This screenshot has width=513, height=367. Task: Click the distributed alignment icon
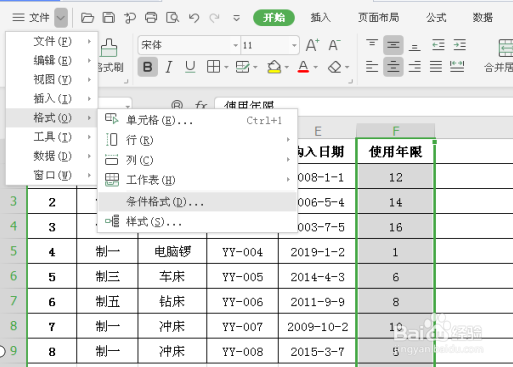pyautogui.click(x=457, y=67)
